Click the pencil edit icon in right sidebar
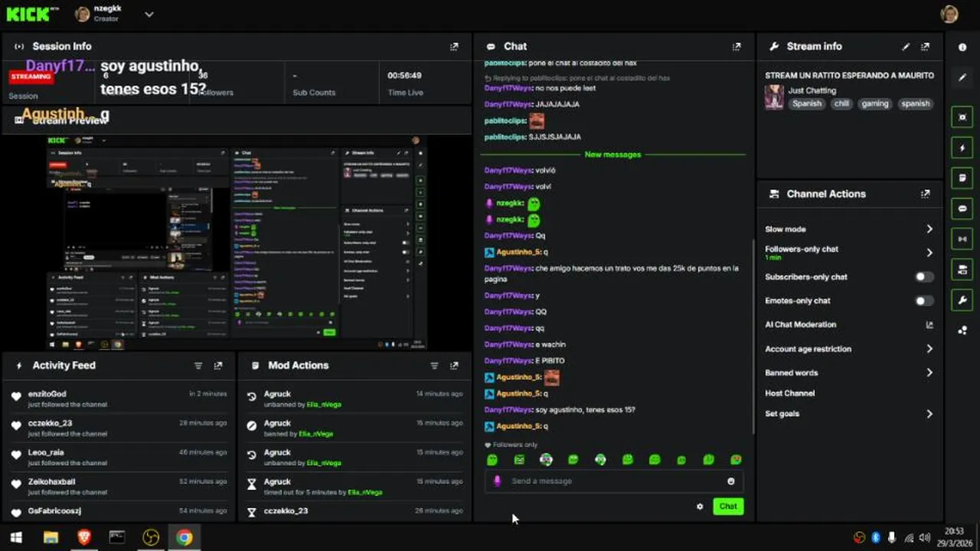The height and width of the screenshot is (551, 980). coord(962,77)
